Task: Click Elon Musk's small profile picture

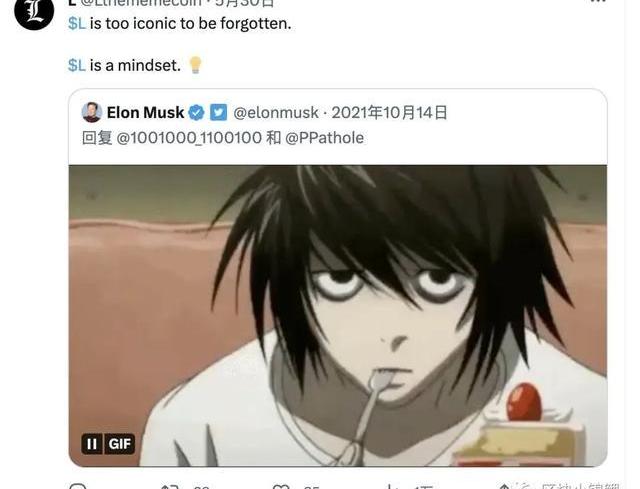Action: pos(92,113)
